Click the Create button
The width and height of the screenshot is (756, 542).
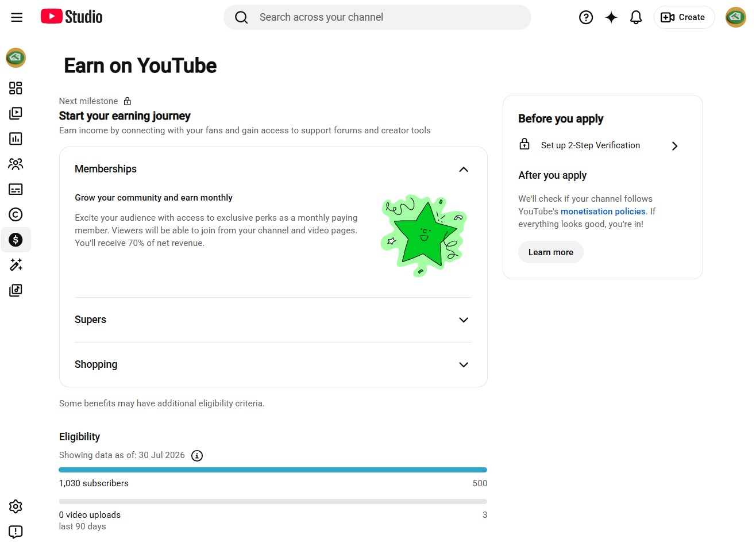[684, 17]
